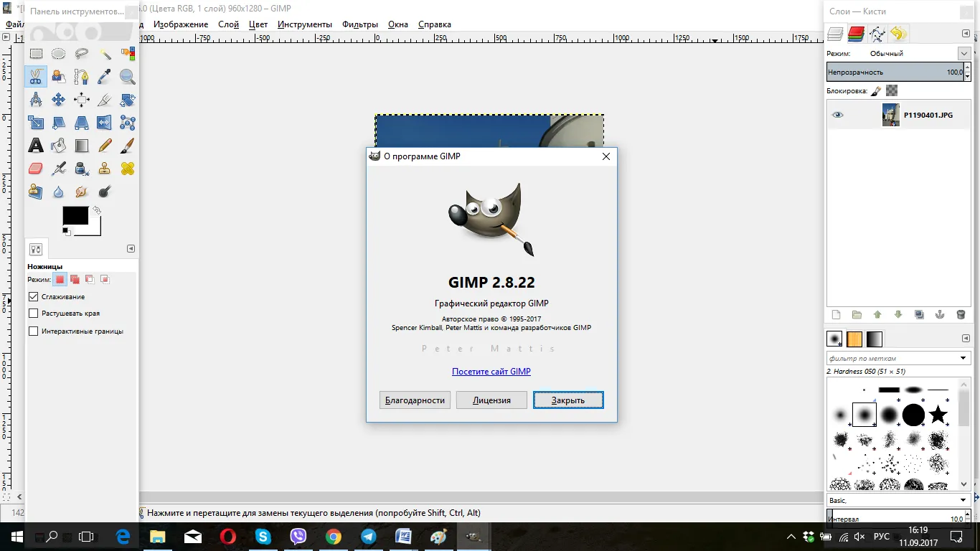Screen dimensions: 980x551
Task: Open the Изображение menu
Action: click(181, 24)
